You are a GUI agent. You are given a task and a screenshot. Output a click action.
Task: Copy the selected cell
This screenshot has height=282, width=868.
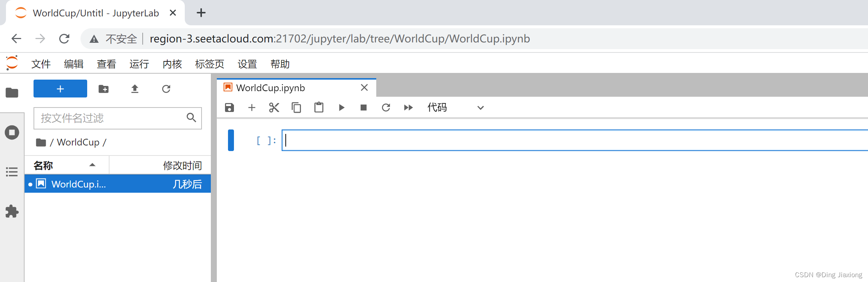297,108
